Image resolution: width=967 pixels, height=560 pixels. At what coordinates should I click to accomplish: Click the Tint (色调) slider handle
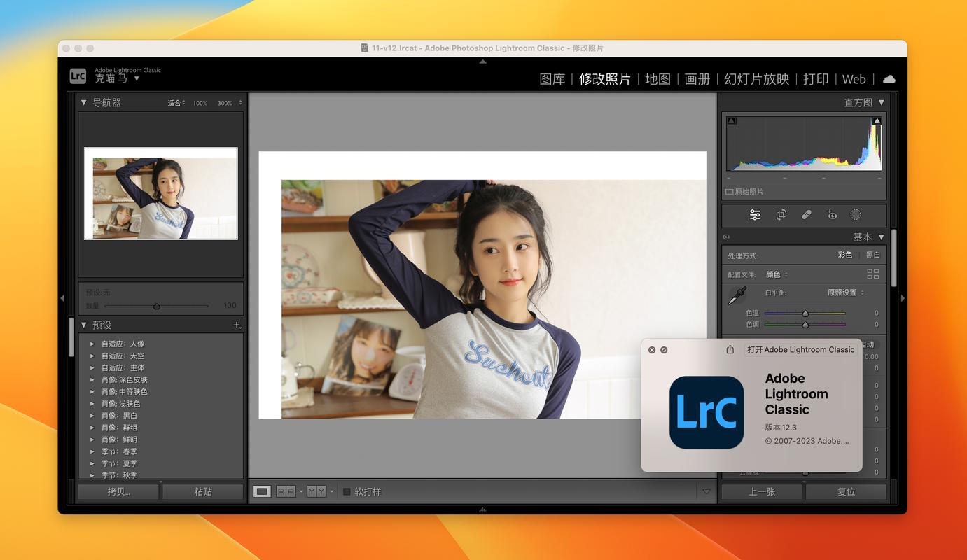click(805, 325)
